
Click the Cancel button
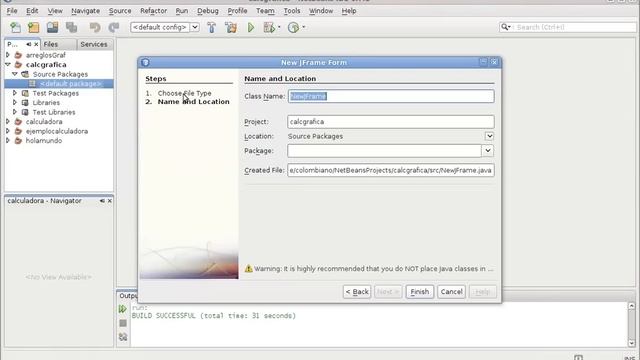coord(451,291)
